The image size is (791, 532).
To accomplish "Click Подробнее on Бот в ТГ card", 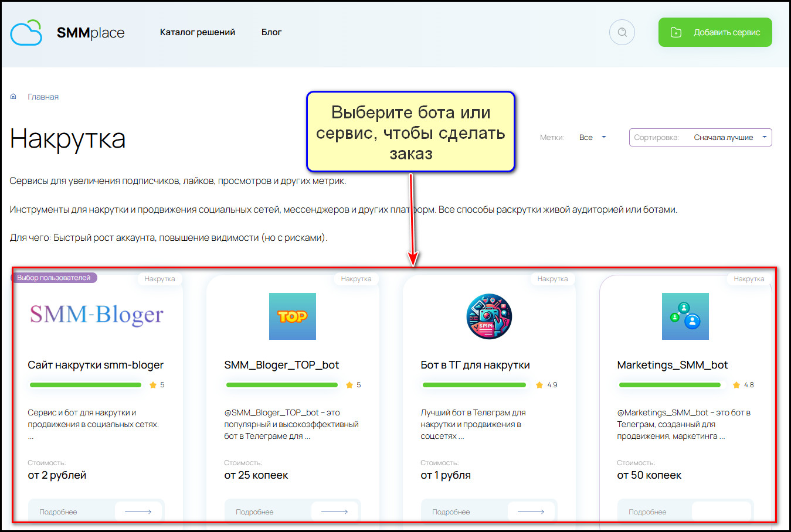I will tap(451, 511).
